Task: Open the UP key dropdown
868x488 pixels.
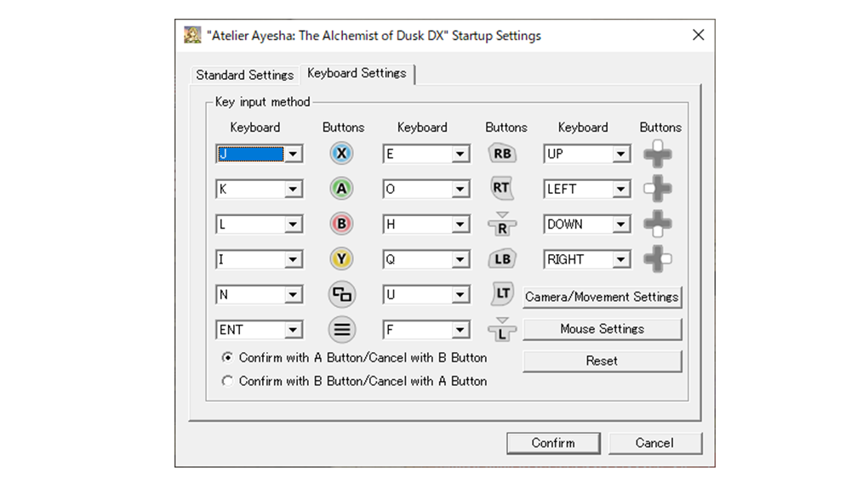Action: 621,154
